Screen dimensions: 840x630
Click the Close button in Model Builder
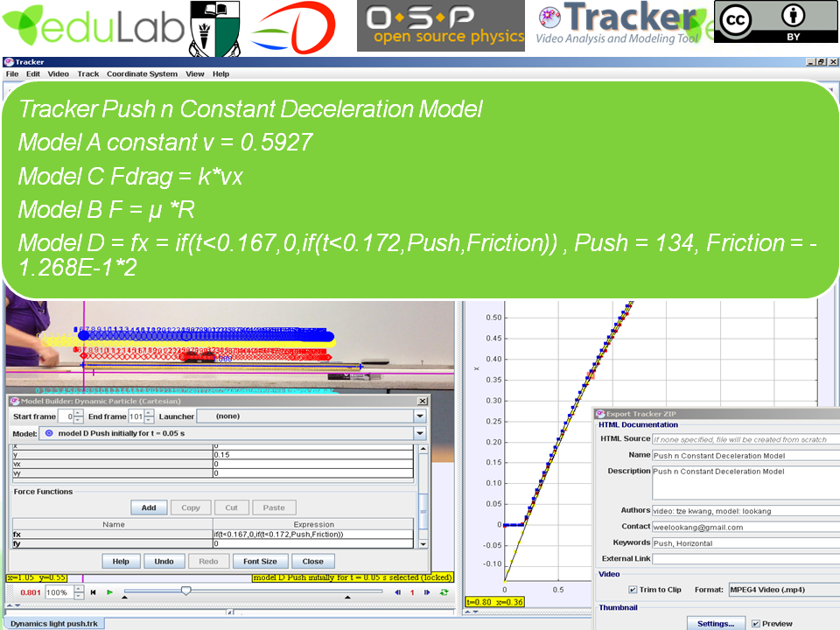[313, 561]
